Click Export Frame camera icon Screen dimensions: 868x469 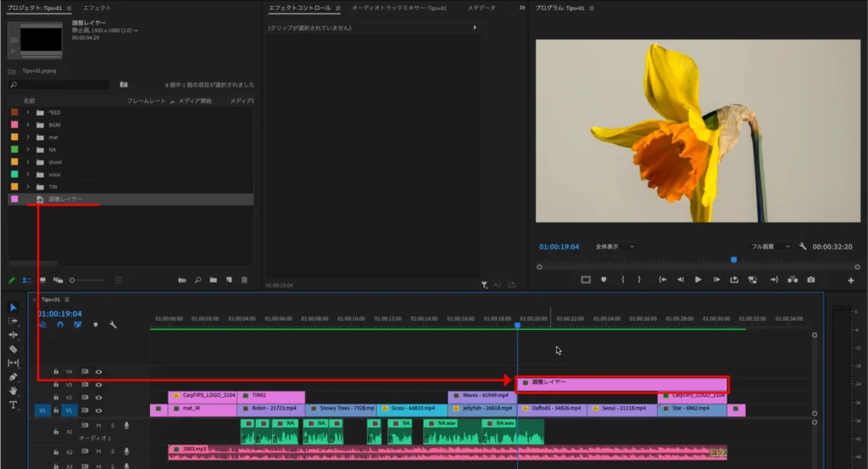811,280
